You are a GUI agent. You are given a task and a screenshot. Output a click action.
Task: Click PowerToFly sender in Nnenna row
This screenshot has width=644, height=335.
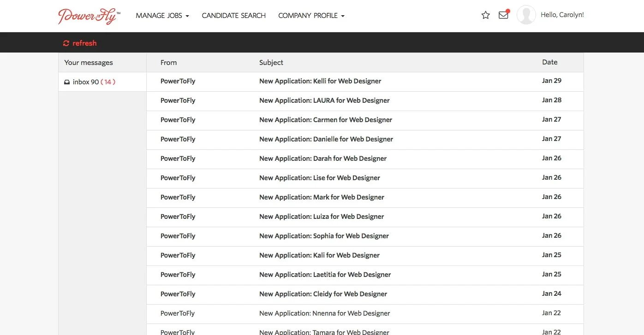click(x=178, y=313)
